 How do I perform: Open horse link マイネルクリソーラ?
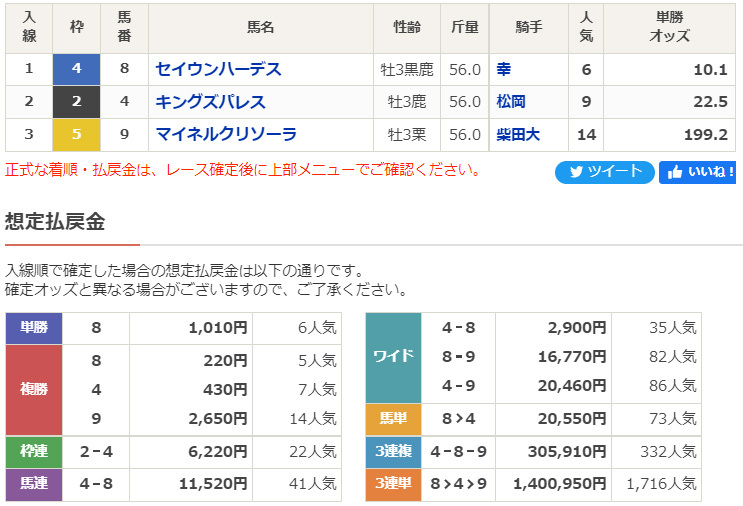pos(226,133)
